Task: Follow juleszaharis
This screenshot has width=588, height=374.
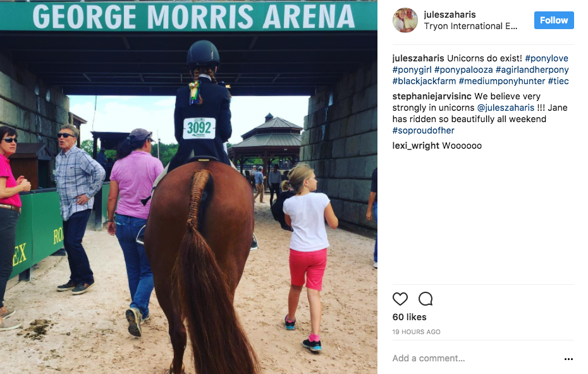Action: 554,20
